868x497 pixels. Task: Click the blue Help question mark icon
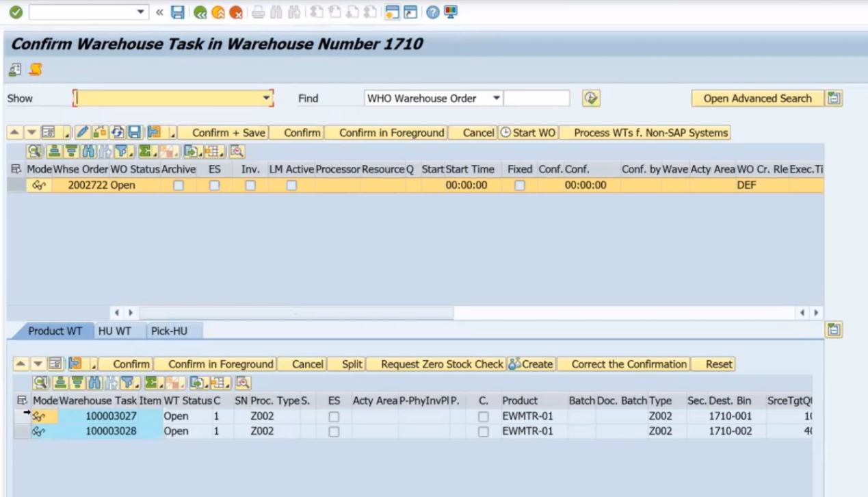pyautogui.click(x=432, y=12)
